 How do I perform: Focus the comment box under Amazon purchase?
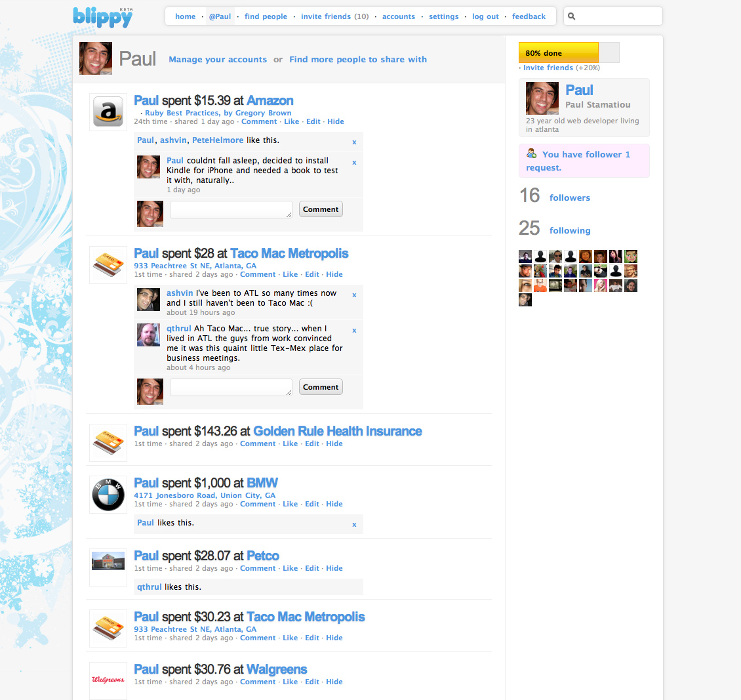pos(231,209)
